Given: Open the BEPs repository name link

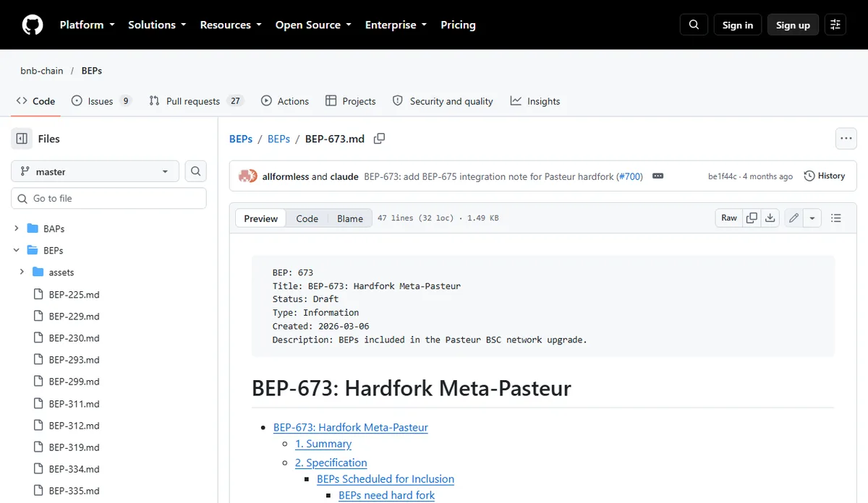Looking at the screenshot, I should [92, 71].
